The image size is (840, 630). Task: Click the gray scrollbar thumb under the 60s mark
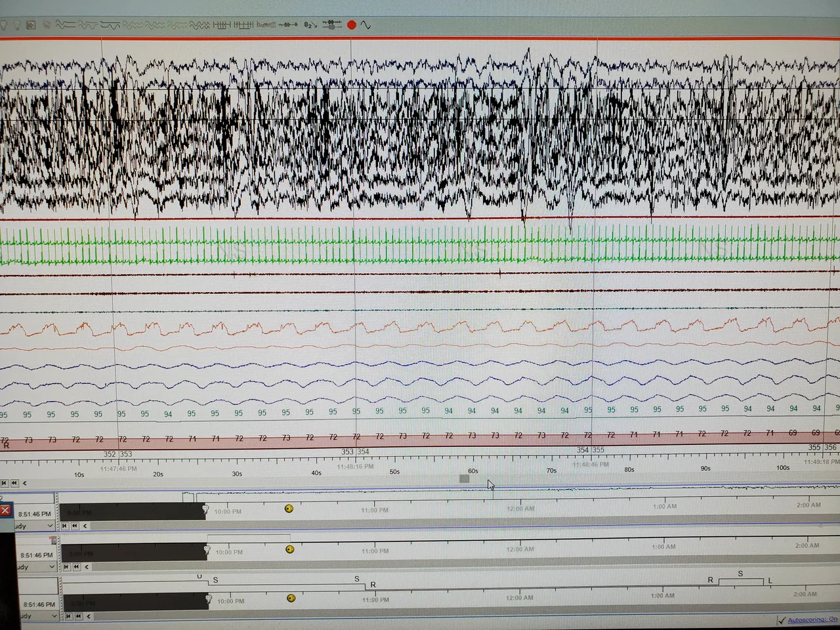465,479
